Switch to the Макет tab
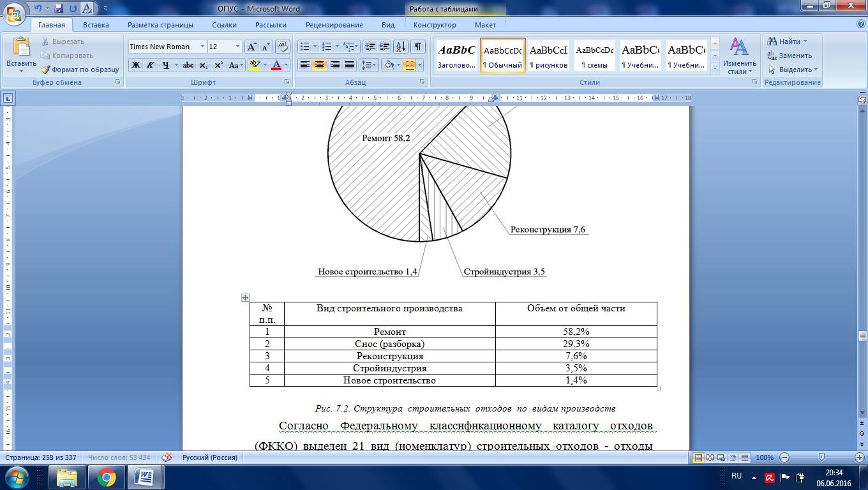The image size is (868, 490). (485, 25)
